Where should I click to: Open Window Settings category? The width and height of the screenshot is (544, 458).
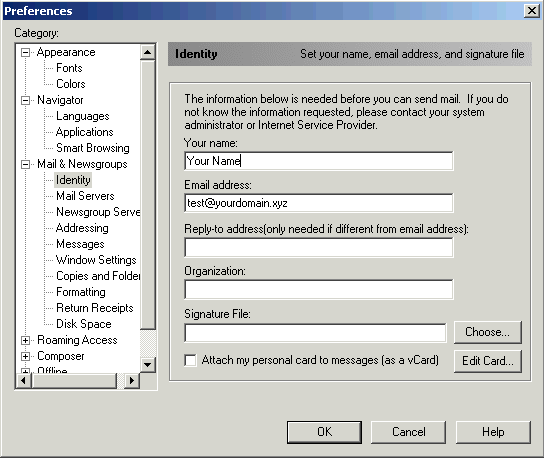pyautogui.click(x=96, y=260)
